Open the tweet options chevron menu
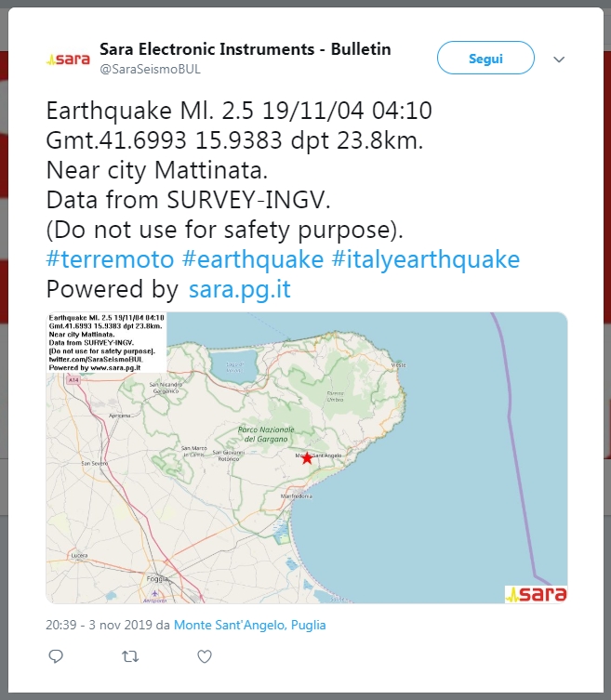Viewport: 611px width, 700px height. click(559, 59)
